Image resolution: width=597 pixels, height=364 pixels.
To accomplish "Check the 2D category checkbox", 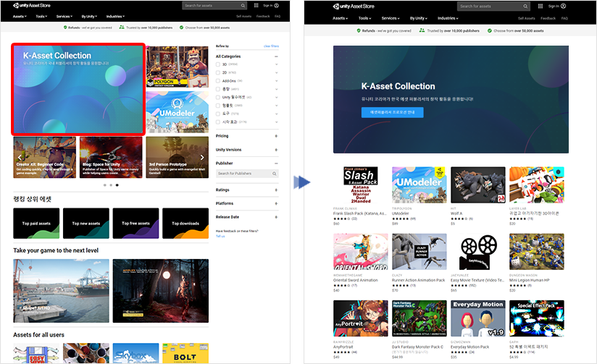I will click(x=218, y=72).
